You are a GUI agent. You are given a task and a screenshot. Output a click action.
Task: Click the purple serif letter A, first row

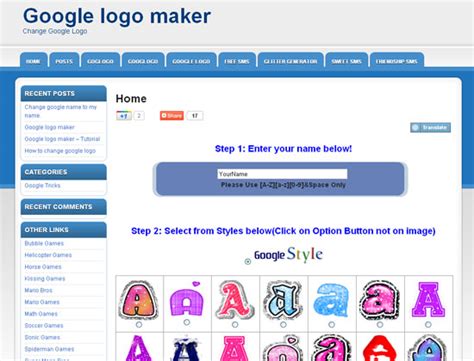click(x=428, y=299)
